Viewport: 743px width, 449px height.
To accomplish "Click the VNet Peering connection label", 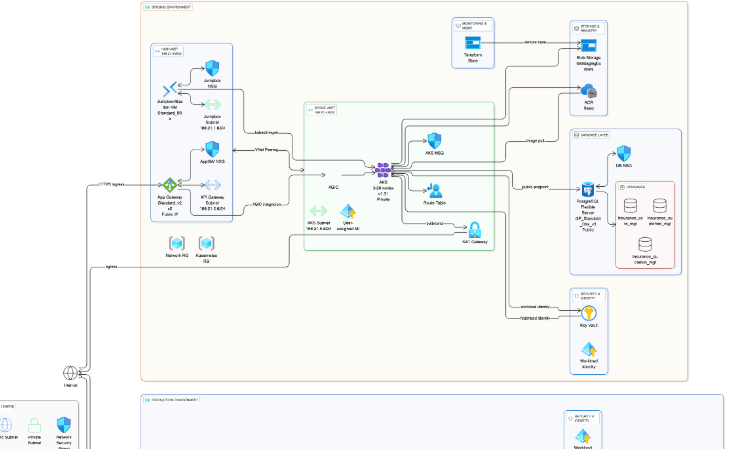I will [266, 150].
